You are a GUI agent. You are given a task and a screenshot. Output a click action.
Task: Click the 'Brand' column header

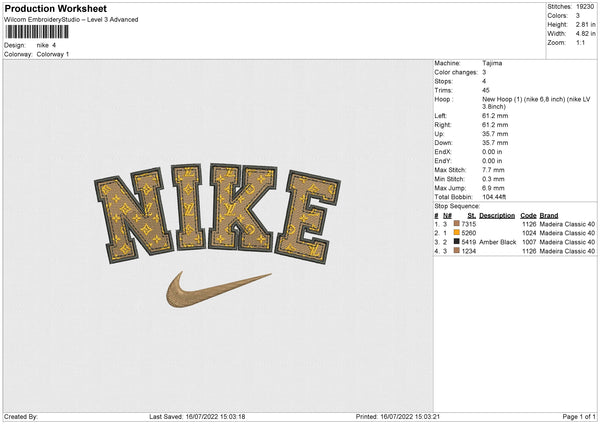549,215
